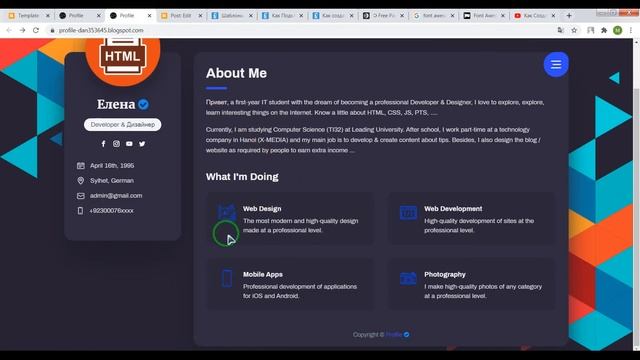The image size is (640, 360).
Task: Click the +92300078xxxx phone number
Action: pyautogui.click(x=111, y=211)
